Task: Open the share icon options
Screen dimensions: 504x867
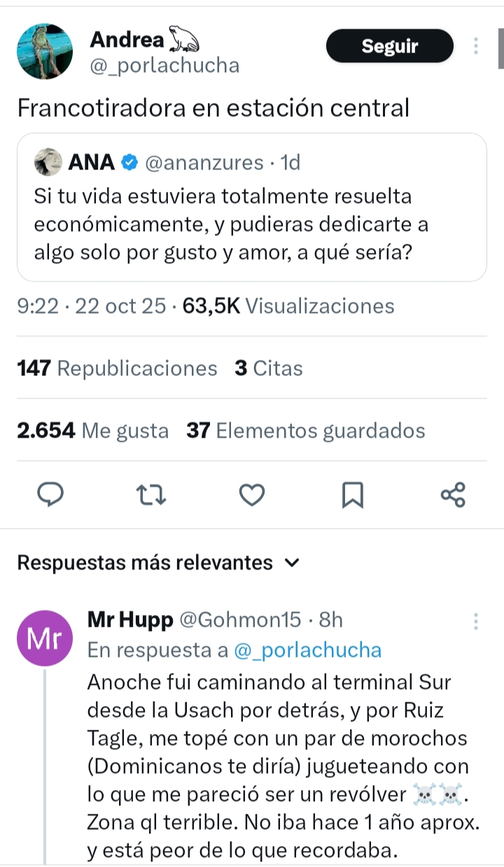Action: coord(453,495)
